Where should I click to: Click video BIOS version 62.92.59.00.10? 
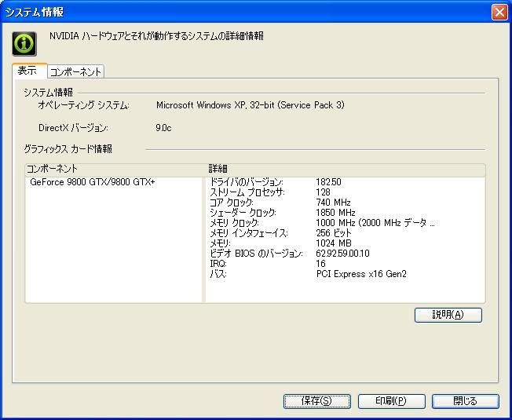coord(342,254)
